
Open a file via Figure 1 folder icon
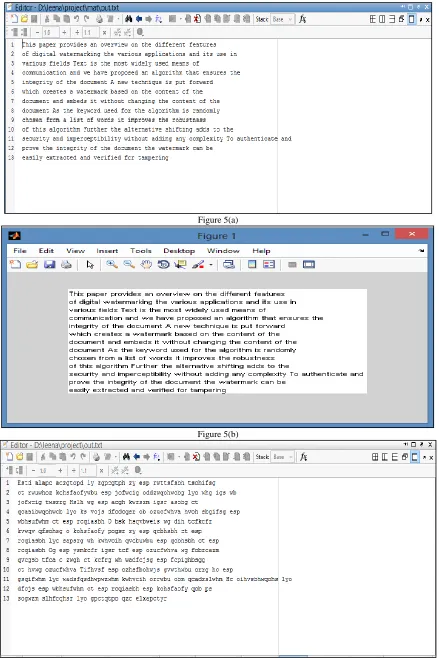[32, 264]
